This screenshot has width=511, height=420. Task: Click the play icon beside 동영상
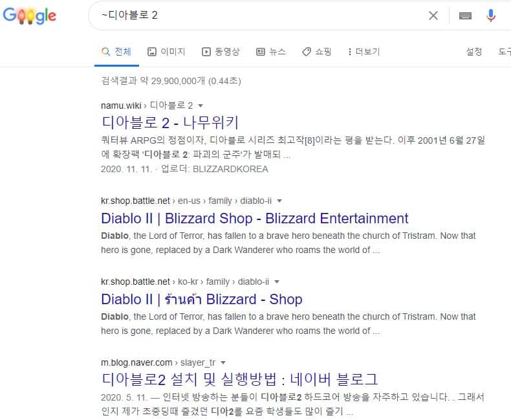206,52
